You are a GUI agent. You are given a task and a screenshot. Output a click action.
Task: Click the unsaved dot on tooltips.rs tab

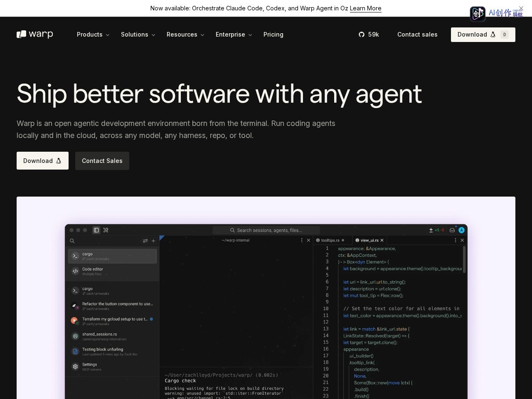pyautogui.click(x=343, y=240)
